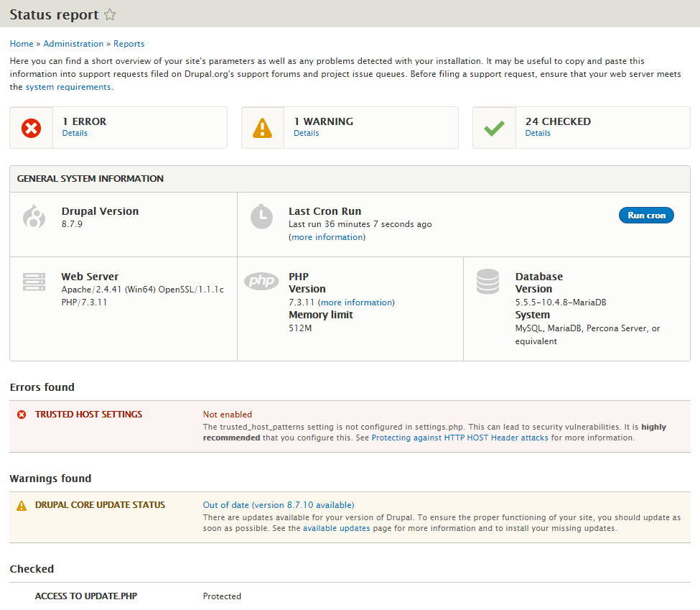Click the star icon beside Status report title
The height and width of the screenshot is (610, 700).
coord(110,15)
